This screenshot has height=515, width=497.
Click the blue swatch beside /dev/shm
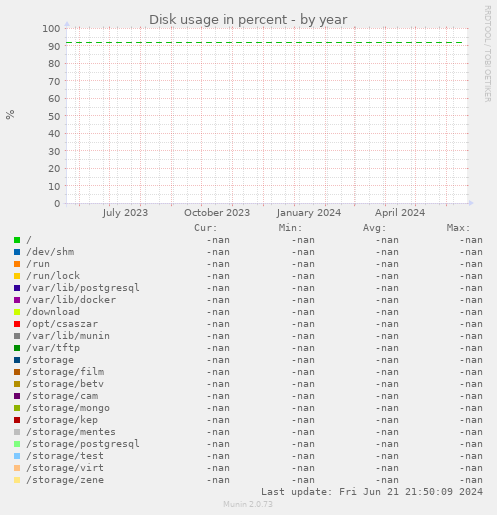tap(17, 252)
